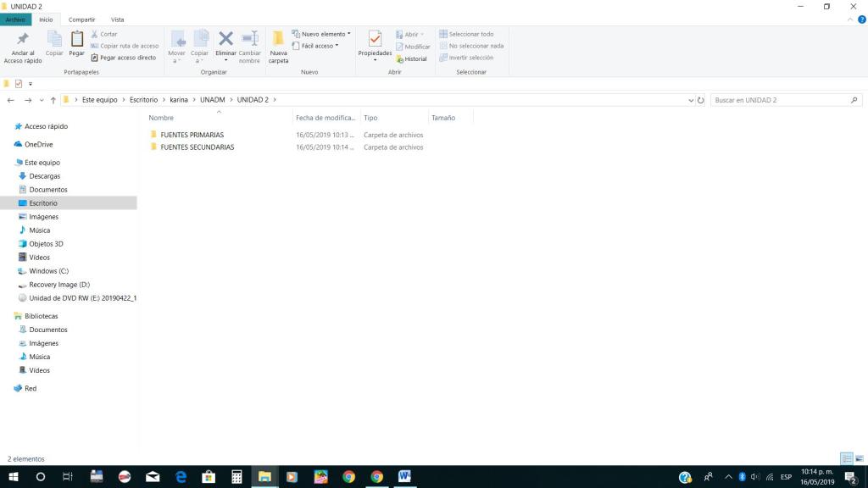Screen dimensions: 868x488
Task: Click UNADM in the address path
Action: click(213, 100)
